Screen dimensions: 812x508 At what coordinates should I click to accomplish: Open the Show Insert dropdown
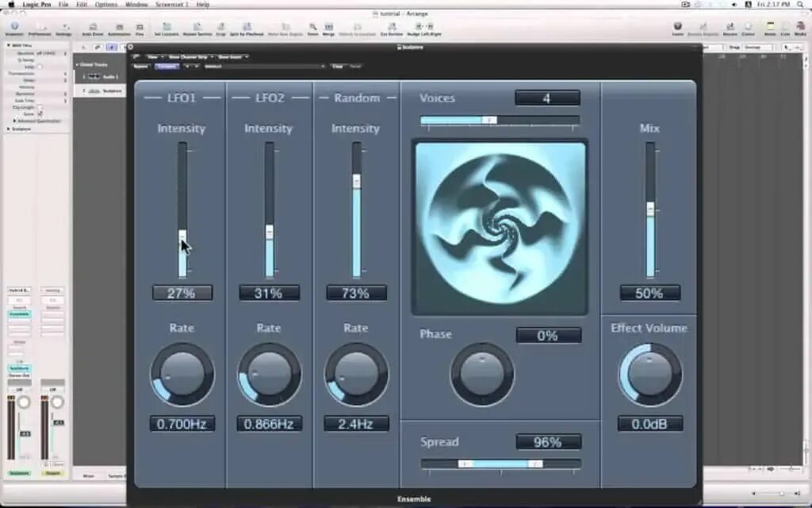(232, 57)
